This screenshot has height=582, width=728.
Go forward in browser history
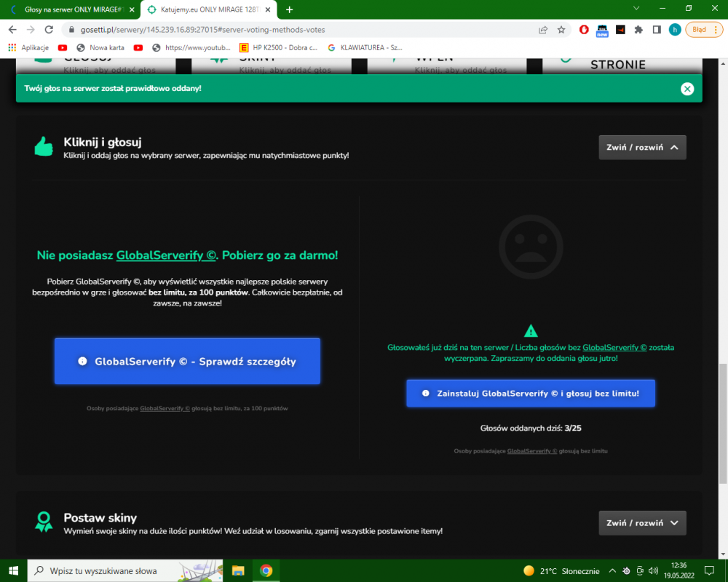31,30
